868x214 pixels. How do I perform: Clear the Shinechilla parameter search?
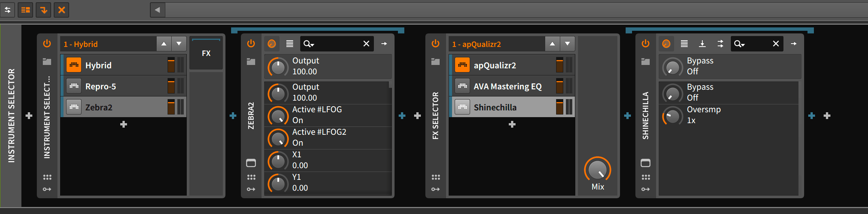(x=776, y=44)
